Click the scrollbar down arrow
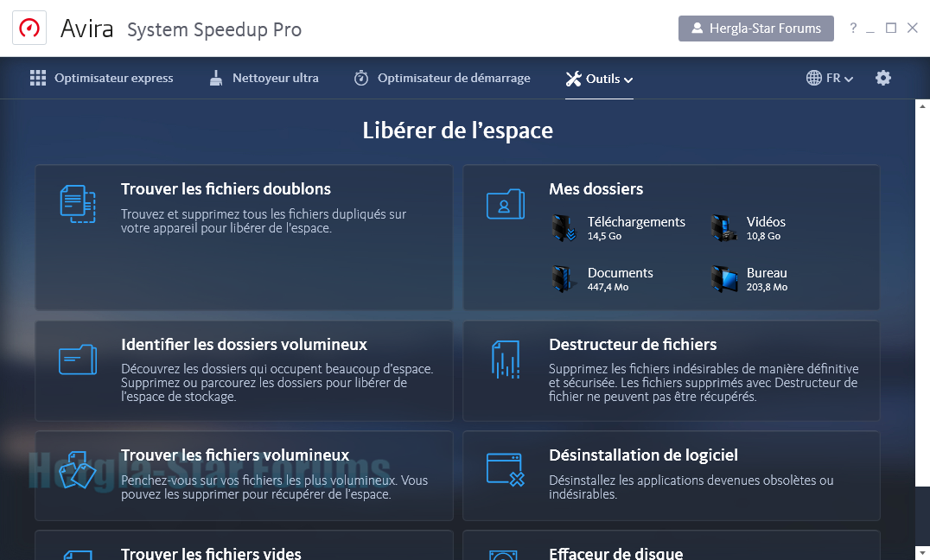The width and height of the screenshot is (930, 560). (x=922, y=553)
